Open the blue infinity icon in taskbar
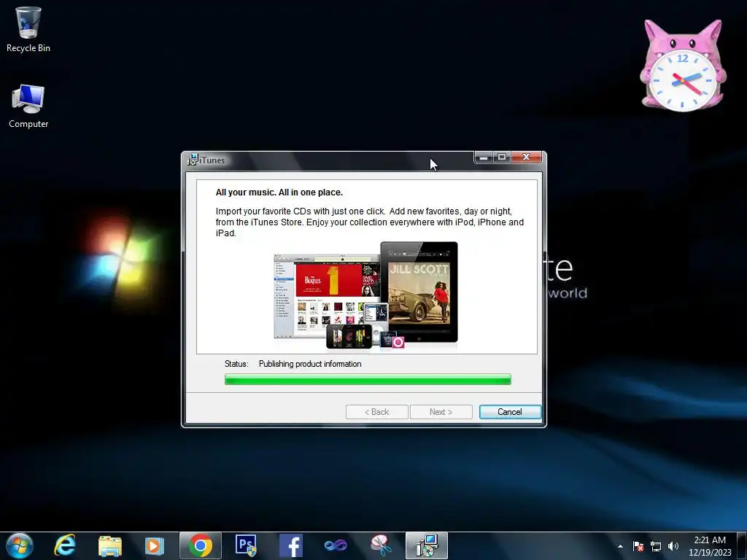This screenshot has height=560, width=747. (336, 545)
